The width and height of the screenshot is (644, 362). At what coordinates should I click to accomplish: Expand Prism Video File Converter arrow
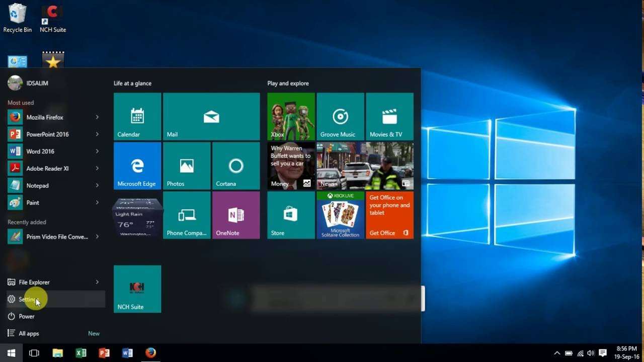click(x=97, y=237)
